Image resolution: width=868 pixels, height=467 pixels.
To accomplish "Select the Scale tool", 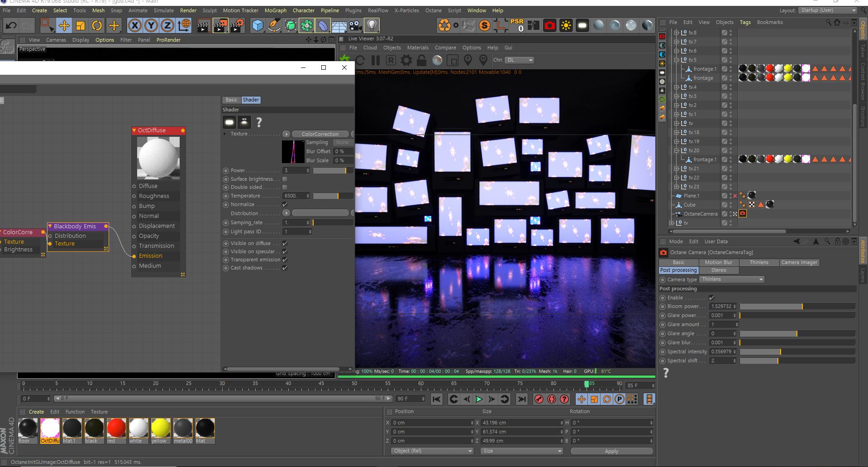I will pyautogui.click(x=81, y=25).
